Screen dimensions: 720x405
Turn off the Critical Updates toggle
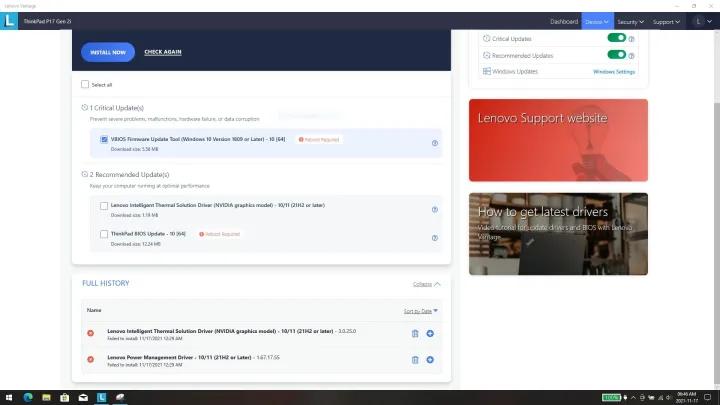(617, 38)
